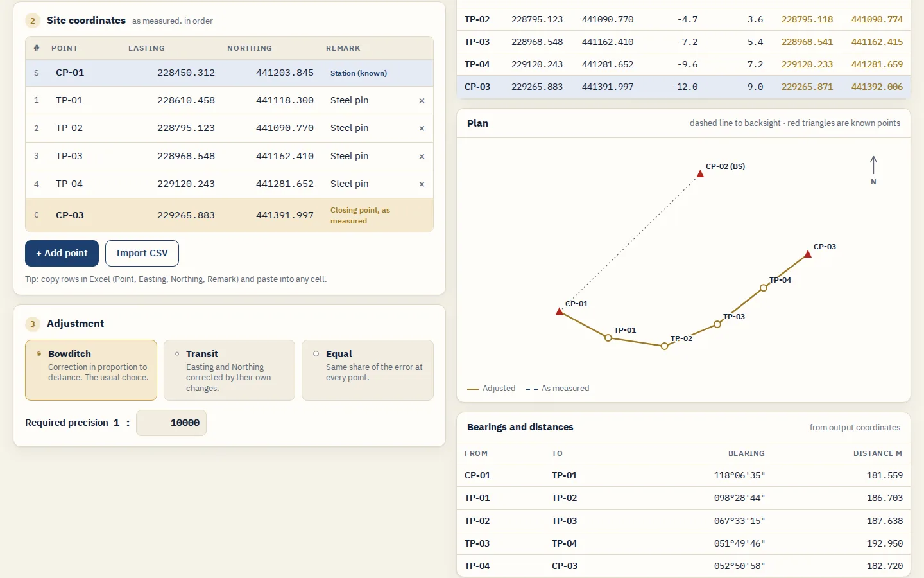Click the × icon on the TP-03 row
924x578 pixels.
(422, 157)
